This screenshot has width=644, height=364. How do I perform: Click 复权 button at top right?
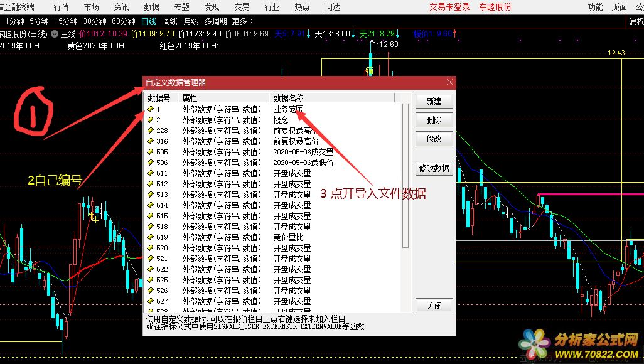pos(636,21)
